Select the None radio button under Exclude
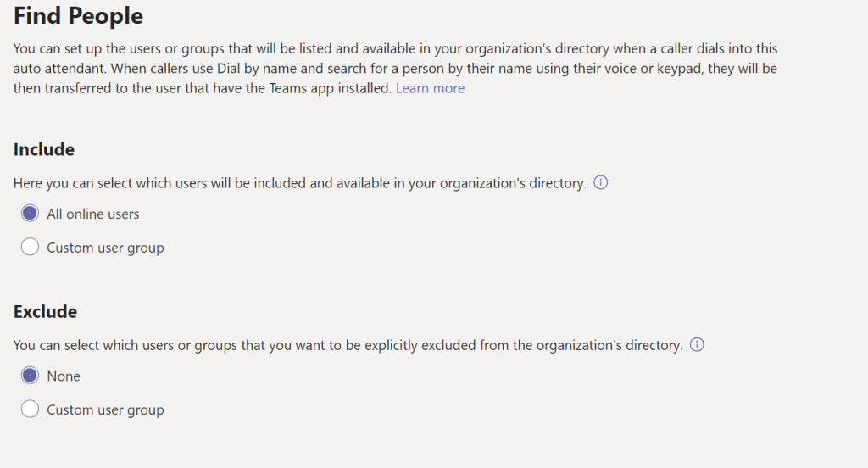 pos(30,376)
